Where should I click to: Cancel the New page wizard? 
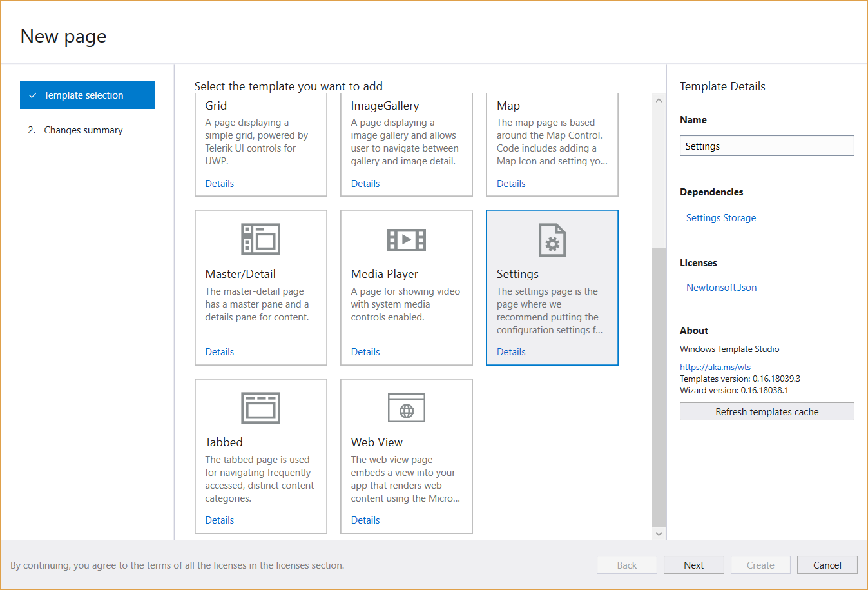click(x=827, y=565)
